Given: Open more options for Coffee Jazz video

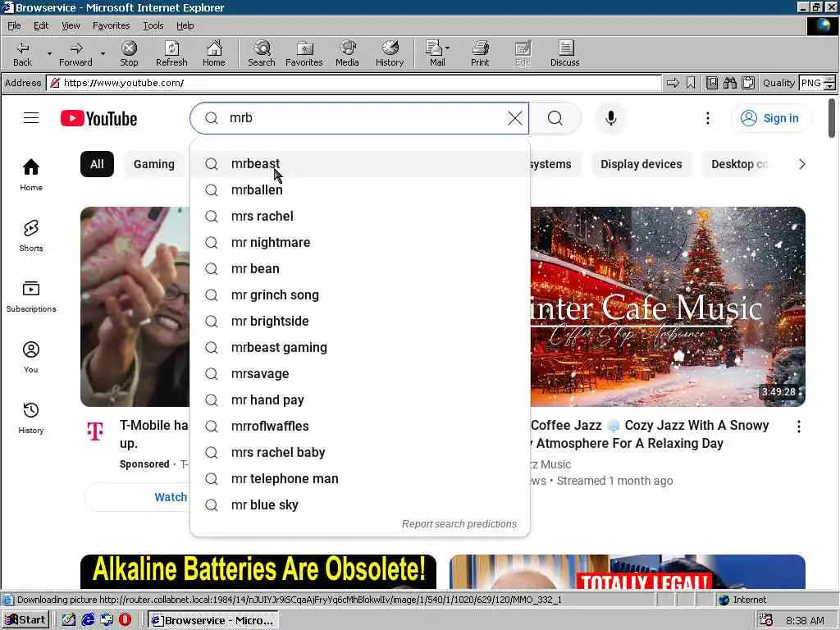Looking at the screenshot, I should point(799,427).
